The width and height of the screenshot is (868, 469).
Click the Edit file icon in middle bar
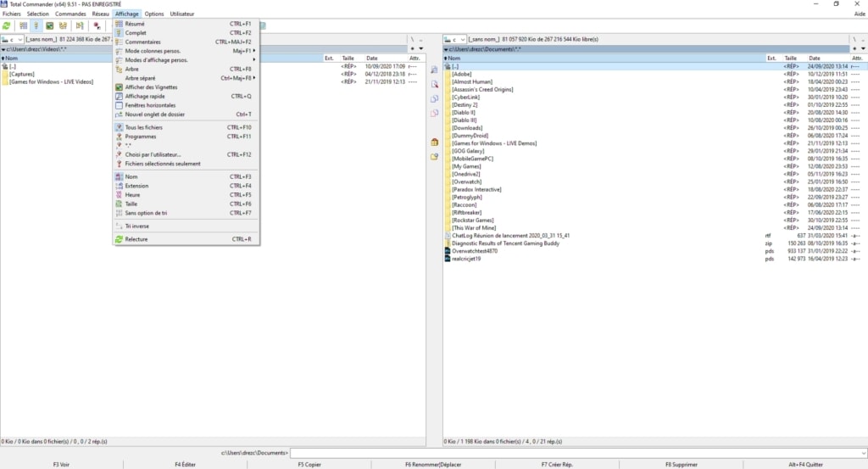tap(435, 84)
